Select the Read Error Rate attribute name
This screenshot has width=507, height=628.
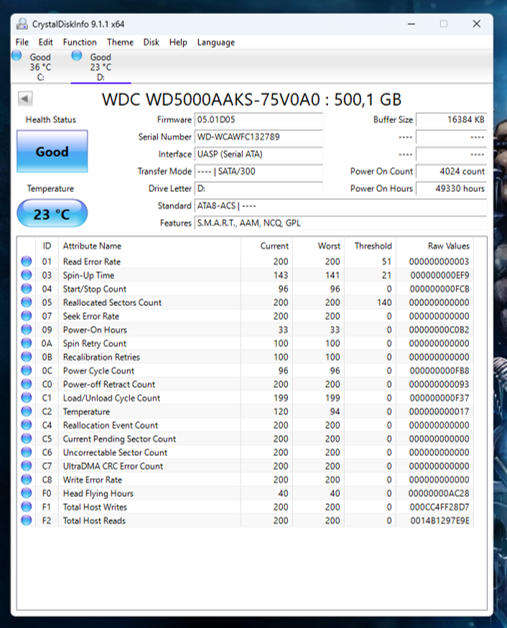tap(92, 262)
